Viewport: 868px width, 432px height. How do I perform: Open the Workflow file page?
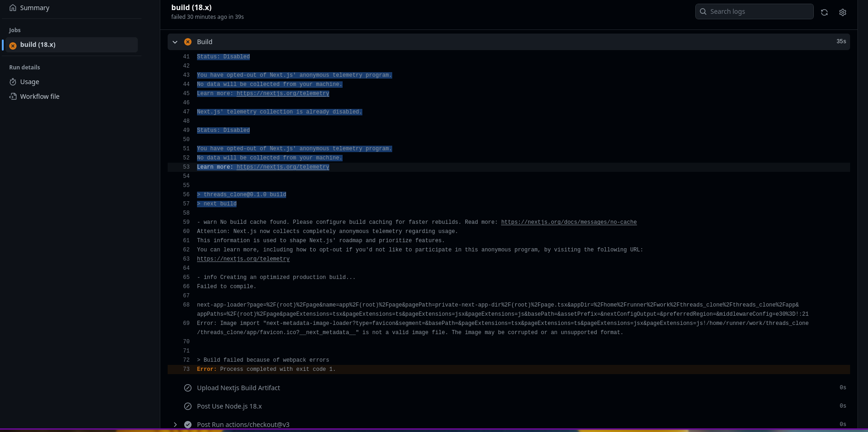40,97
